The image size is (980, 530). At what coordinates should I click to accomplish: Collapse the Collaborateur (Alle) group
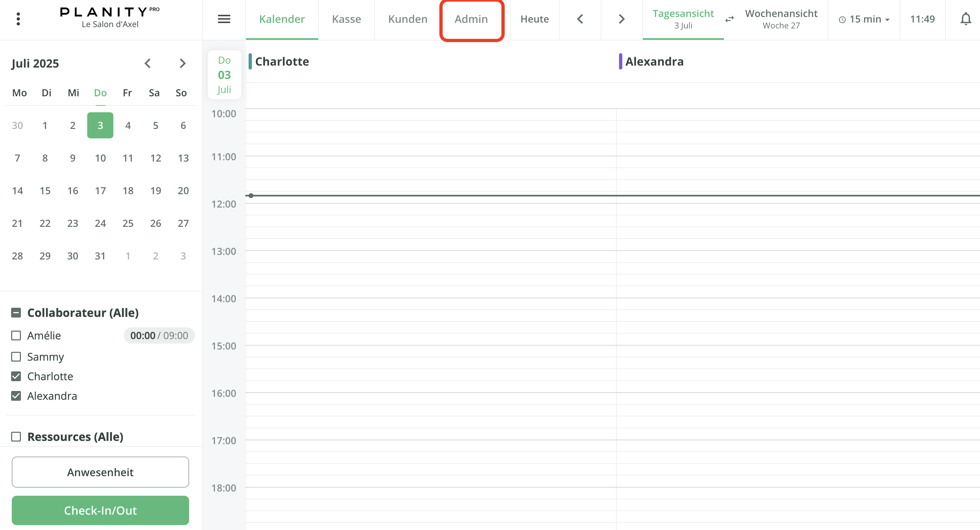click(x=16, y=312)
